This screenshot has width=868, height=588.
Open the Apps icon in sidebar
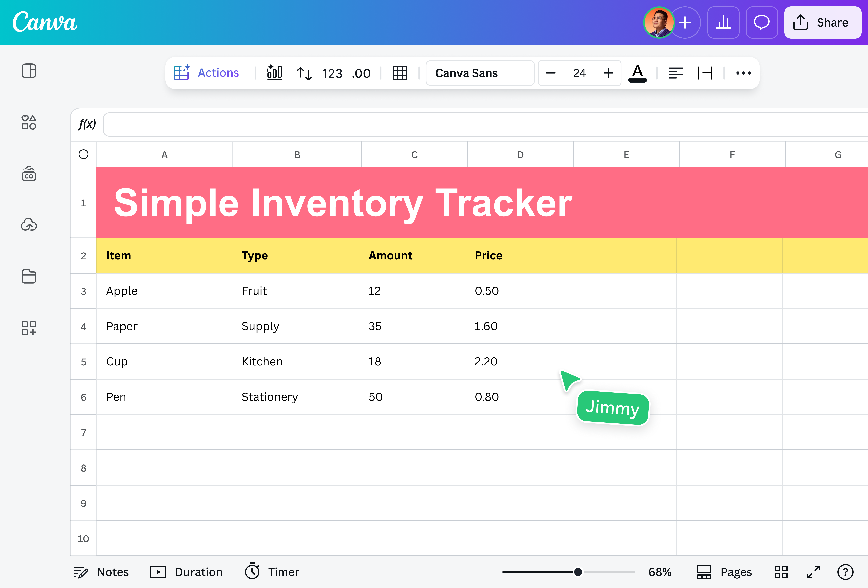[x=29, y=328]
